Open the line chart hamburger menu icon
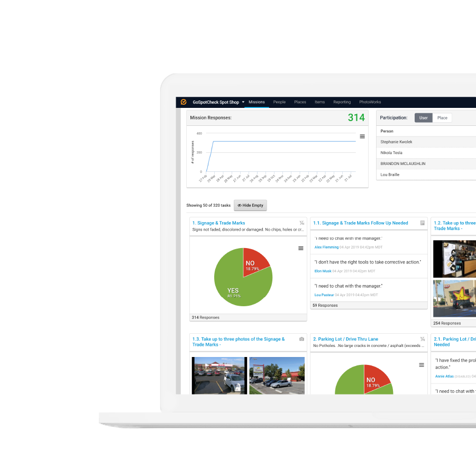Screen dimensions: 476x476 pyautogui.click(x=362, y=136)
